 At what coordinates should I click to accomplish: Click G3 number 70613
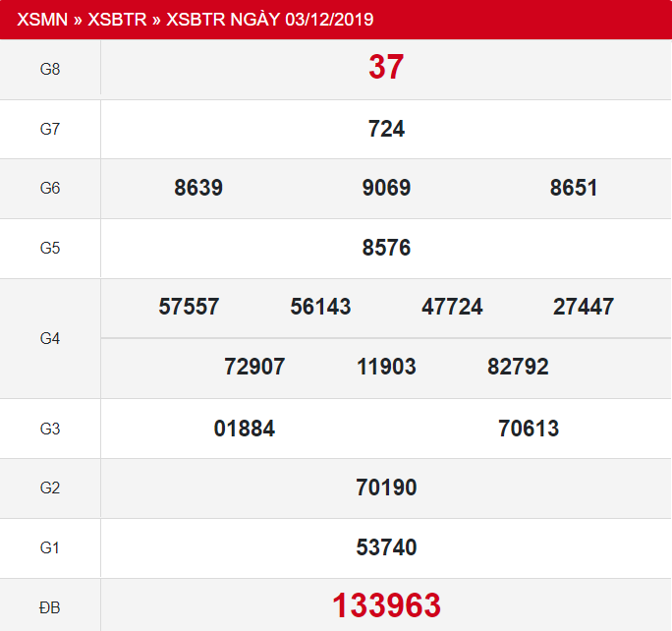529,429
